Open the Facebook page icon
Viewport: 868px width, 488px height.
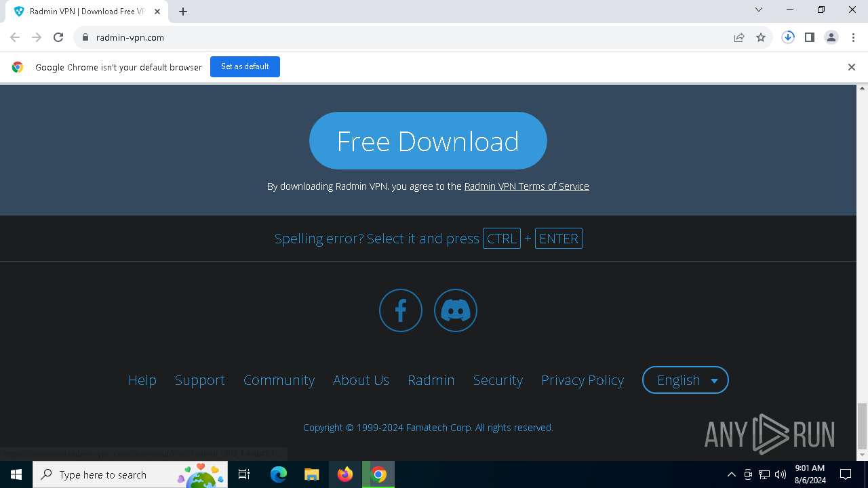click(400, 310)
